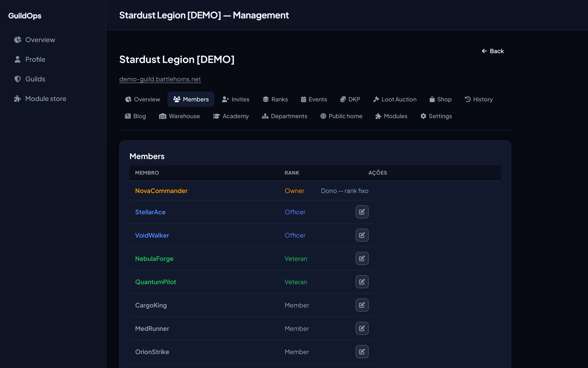Click member name OrionStrike
This screenshot has width=588, height=368.
(152, 352)
